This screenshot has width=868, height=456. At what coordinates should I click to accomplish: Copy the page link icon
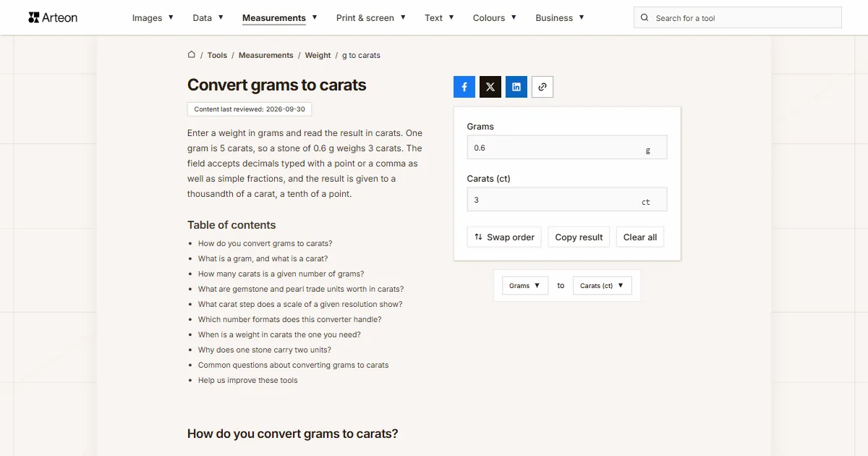[542, 87]
